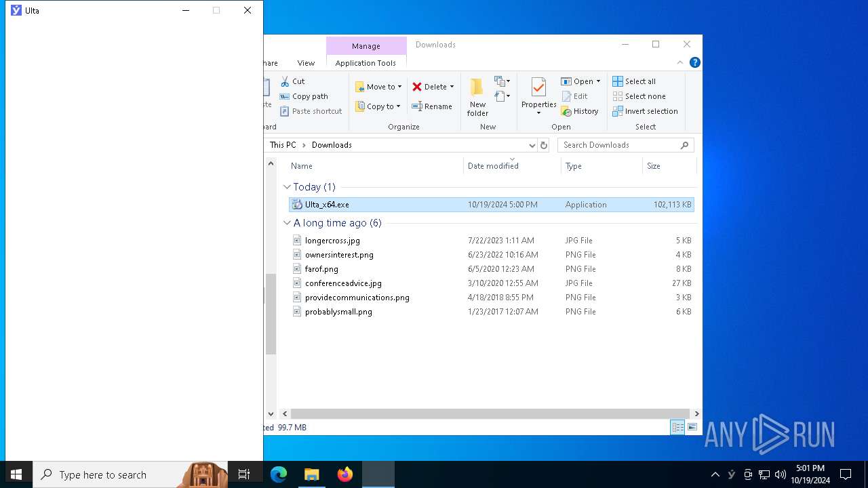Click the Rename button
Screen dimensions: 868x488
click(432, 106)
